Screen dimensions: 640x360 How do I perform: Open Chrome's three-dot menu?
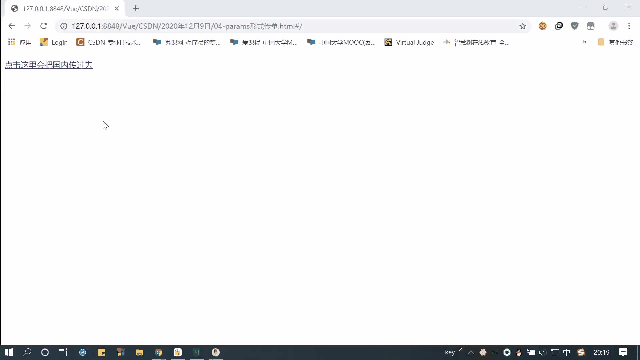click(629, 26)
